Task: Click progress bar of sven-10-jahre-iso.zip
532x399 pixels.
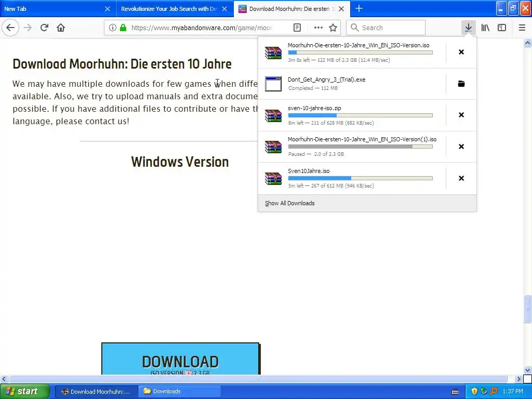Action: tap(361, 115)
